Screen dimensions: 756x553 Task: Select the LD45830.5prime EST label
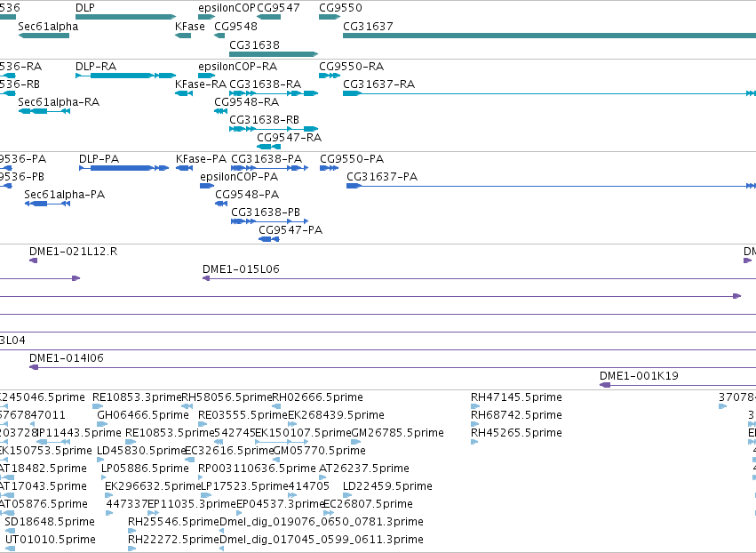[142, 451]
